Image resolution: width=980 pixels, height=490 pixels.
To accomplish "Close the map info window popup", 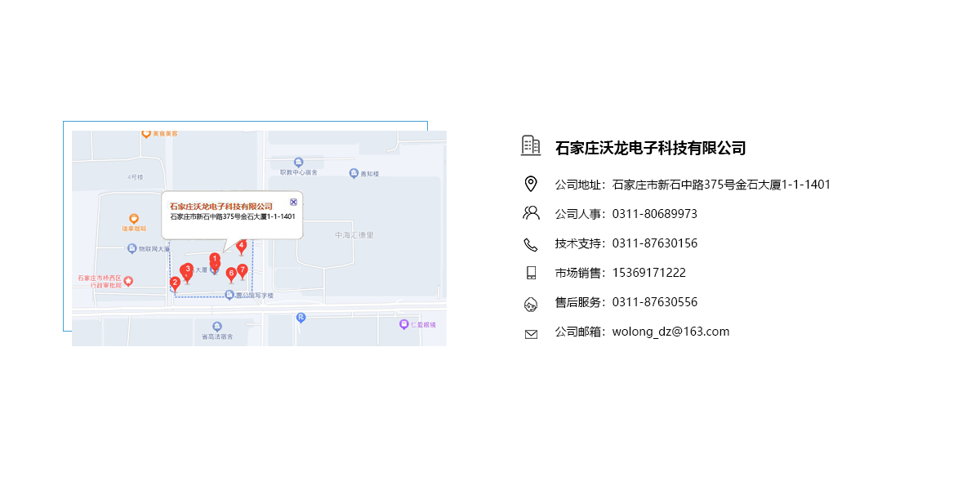I will [293, 202].
